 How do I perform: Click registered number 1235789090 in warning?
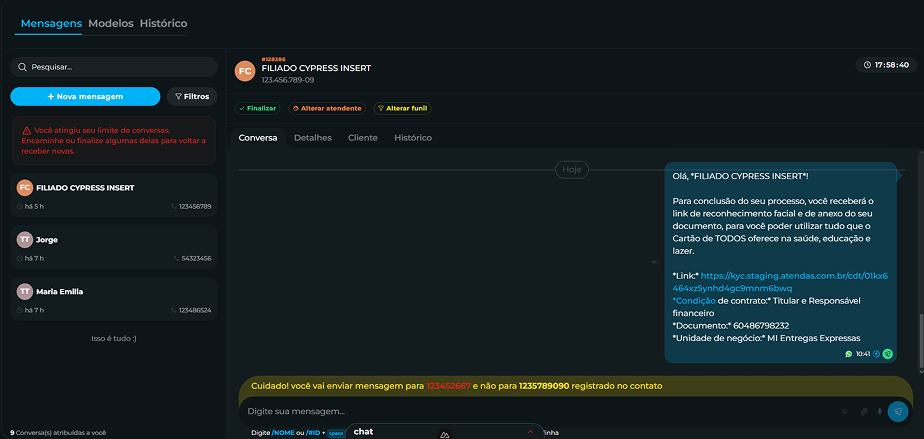pyautogui.click(x=544, y=386)
